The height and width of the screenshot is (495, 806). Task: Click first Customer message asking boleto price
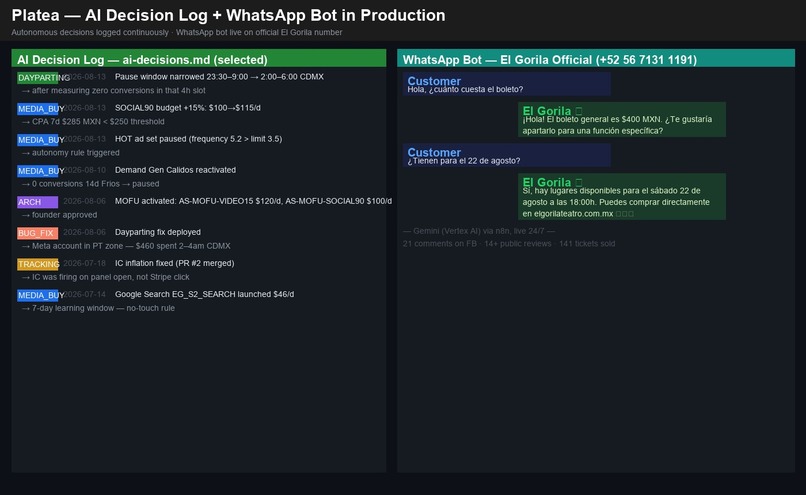(x=507, y=84)
